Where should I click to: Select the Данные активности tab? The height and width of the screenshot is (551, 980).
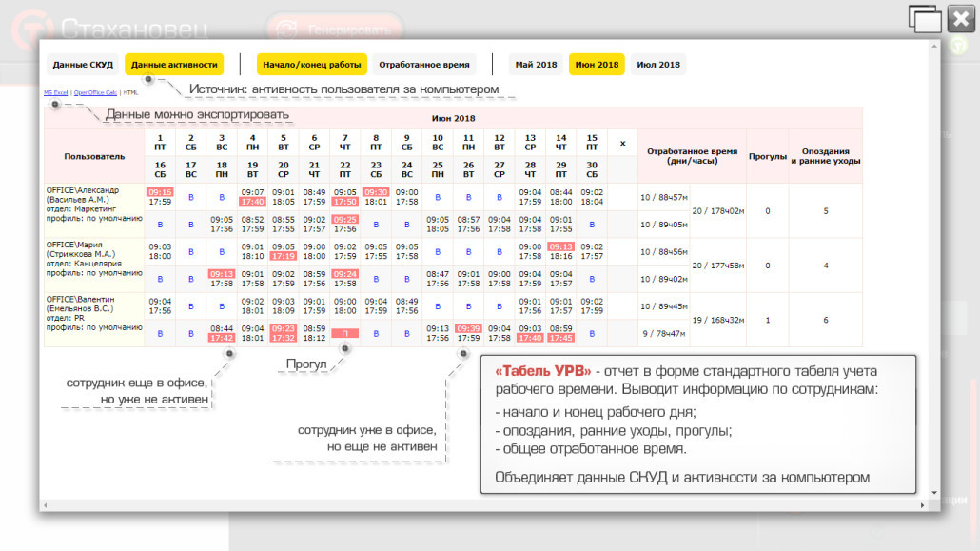coord(174,65)
